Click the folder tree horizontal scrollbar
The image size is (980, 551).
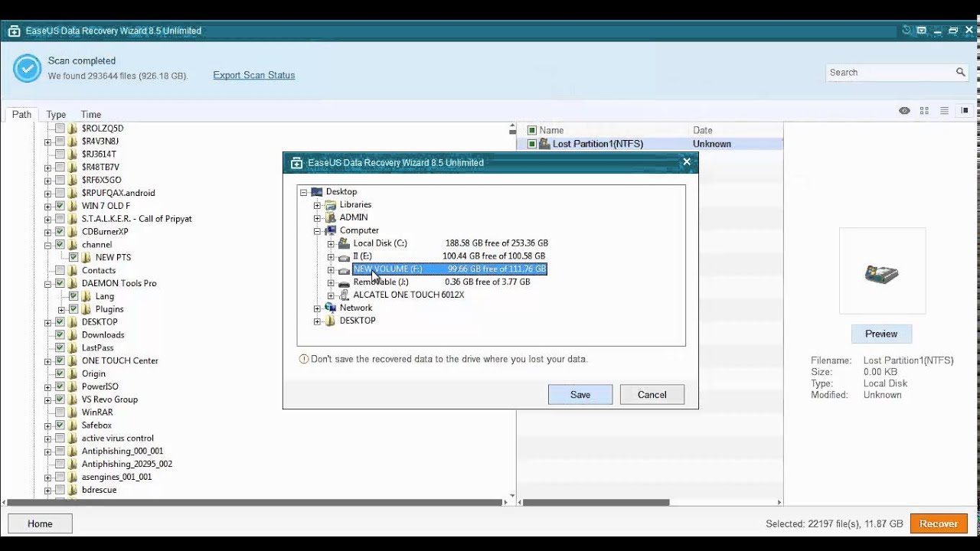[256, 502]
